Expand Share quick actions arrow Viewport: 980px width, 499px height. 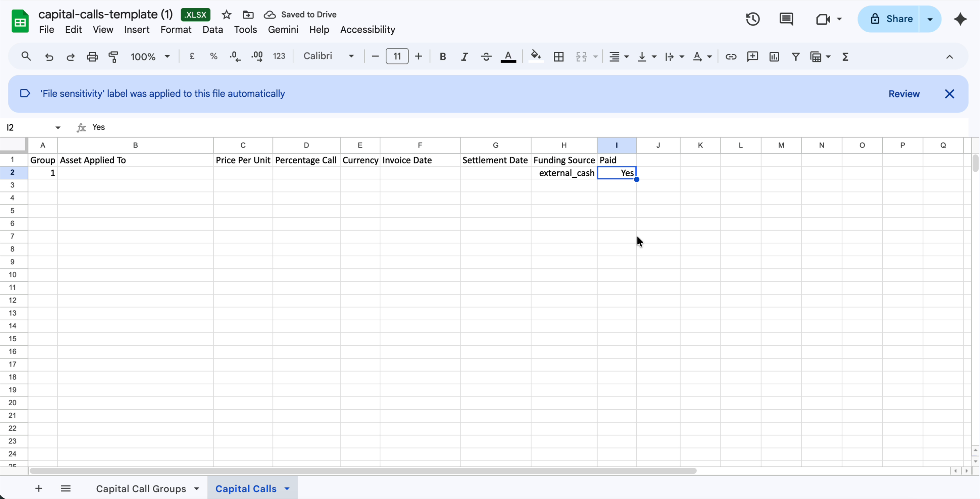pos(930,19)
